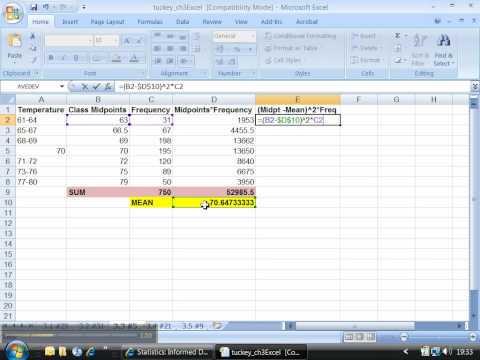
Task: Toggle Italic formatting
Action: pos(63,58)
